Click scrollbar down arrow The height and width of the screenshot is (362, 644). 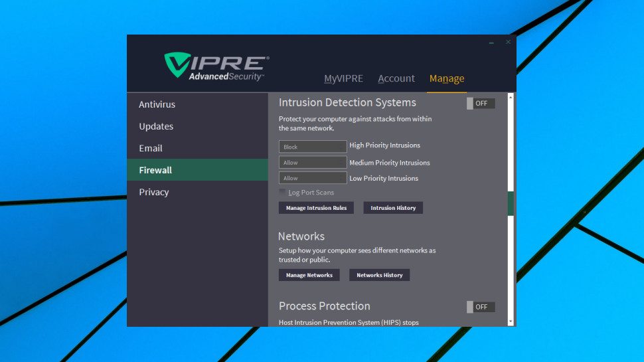(511, 321)
